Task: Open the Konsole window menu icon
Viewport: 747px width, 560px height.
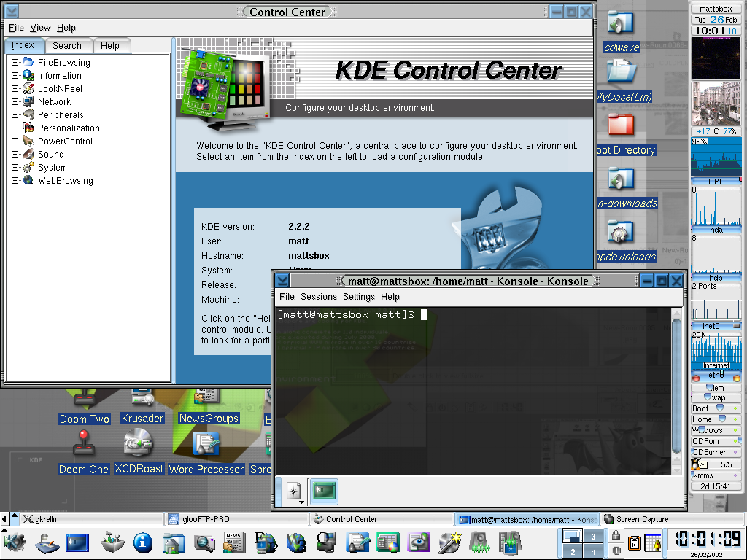Action: point(282,281)
